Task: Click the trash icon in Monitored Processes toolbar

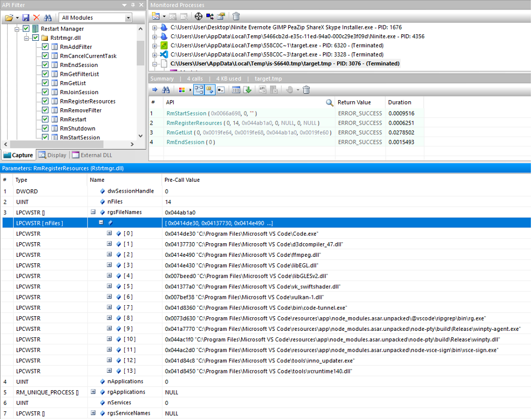Action: point(236,16)
